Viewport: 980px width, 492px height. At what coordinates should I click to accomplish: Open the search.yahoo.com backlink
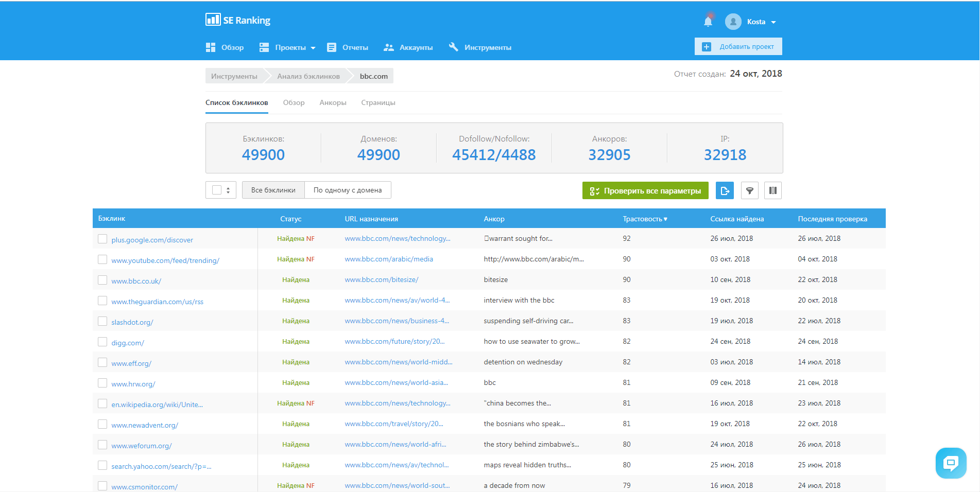coord(161,466)
